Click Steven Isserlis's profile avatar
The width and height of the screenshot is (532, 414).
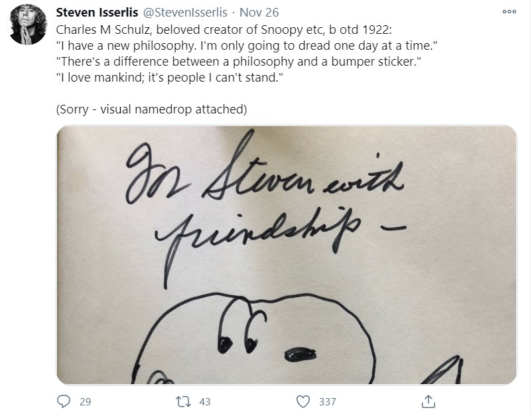tap(28, 25)
